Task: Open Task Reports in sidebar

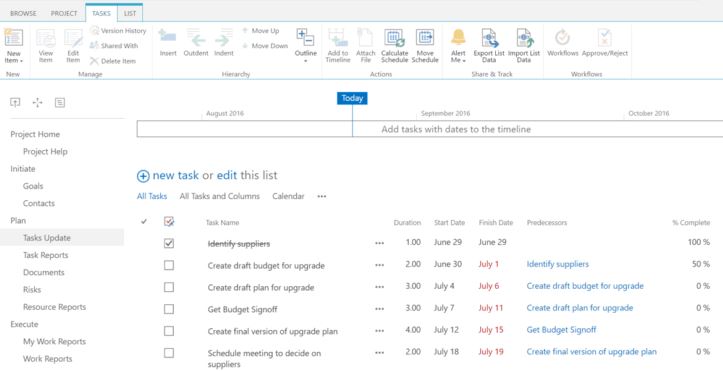Action: (x=46, y=255)
